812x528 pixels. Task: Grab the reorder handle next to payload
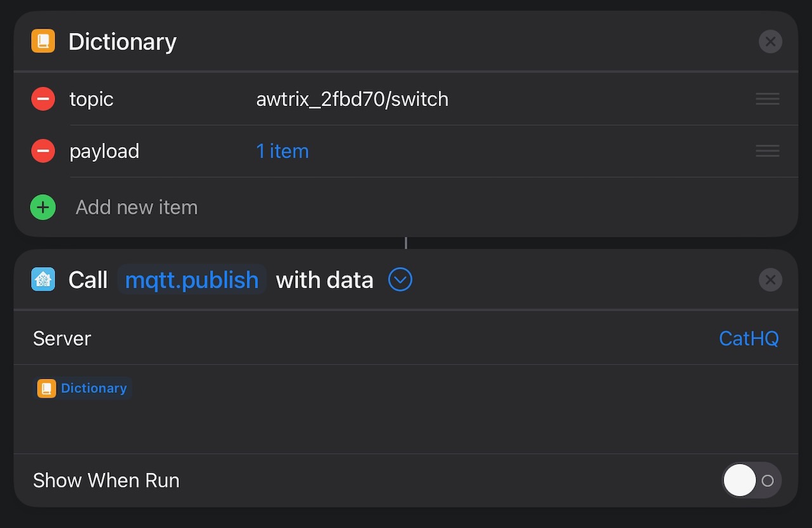pyautogui.click(x=767, y=151)
